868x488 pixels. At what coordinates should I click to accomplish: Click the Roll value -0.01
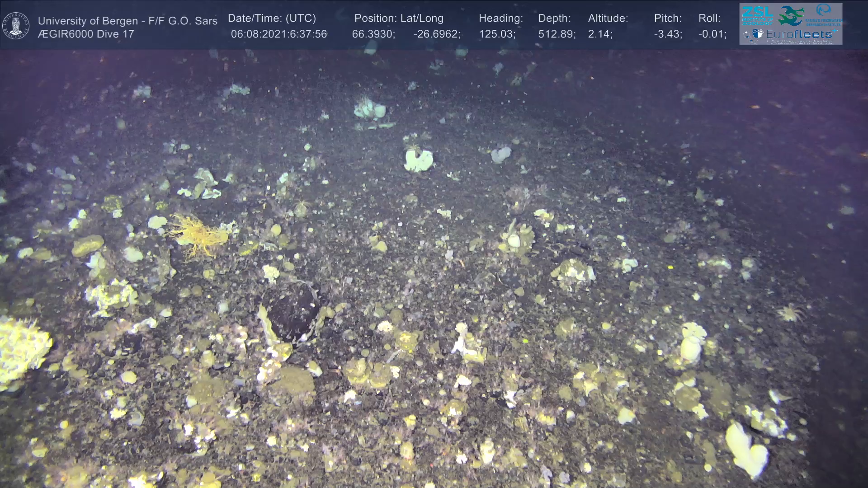pyautogui.click(x=712, y=34)
